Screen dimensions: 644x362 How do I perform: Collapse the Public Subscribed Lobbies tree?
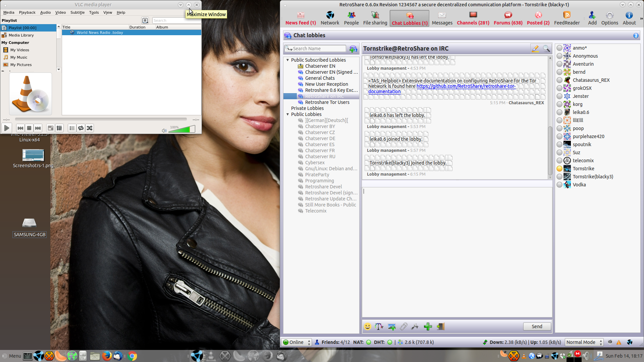[287, 60]
